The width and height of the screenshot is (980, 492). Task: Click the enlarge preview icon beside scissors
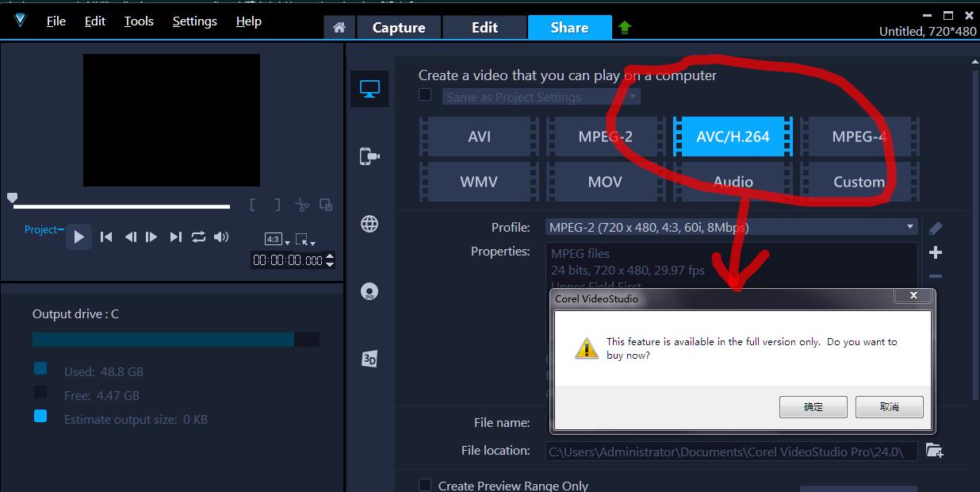point(326,205)
